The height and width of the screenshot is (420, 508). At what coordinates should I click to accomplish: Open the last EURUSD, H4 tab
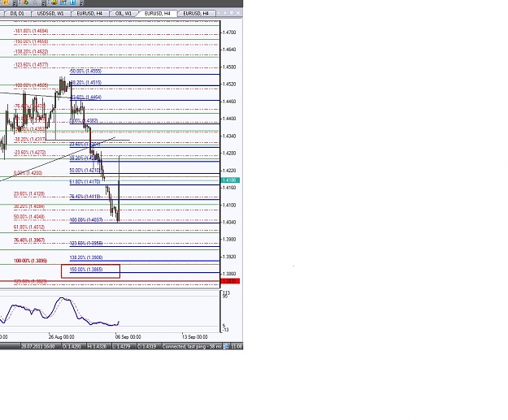point(196,13)
